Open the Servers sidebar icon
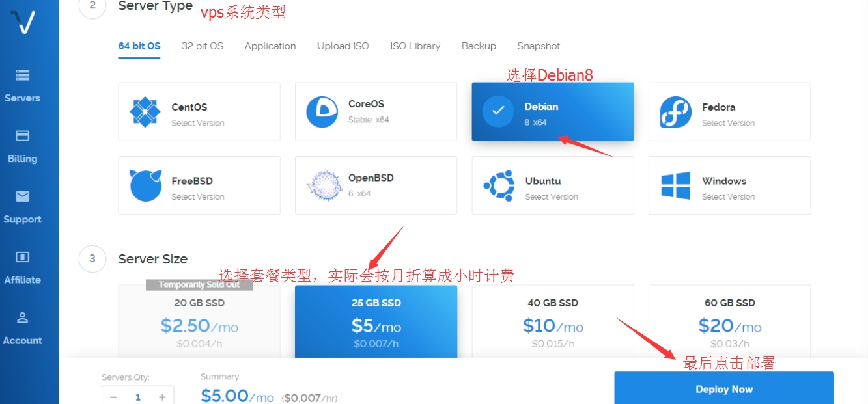 (x=22, y=75)
